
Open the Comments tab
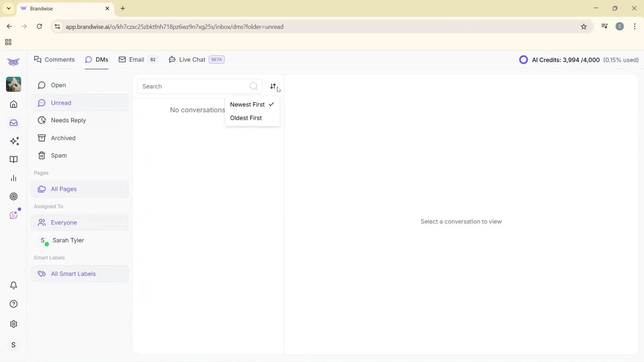[x=59, y=59]
